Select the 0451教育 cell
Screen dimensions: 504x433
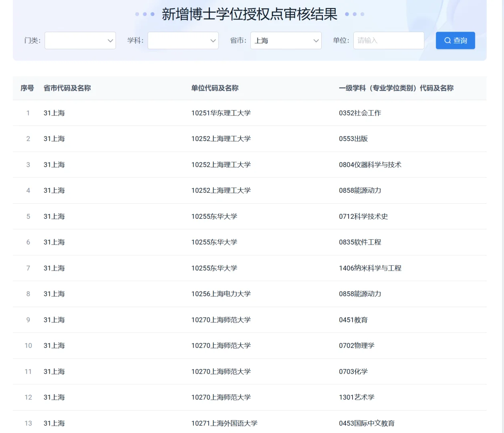353,320
